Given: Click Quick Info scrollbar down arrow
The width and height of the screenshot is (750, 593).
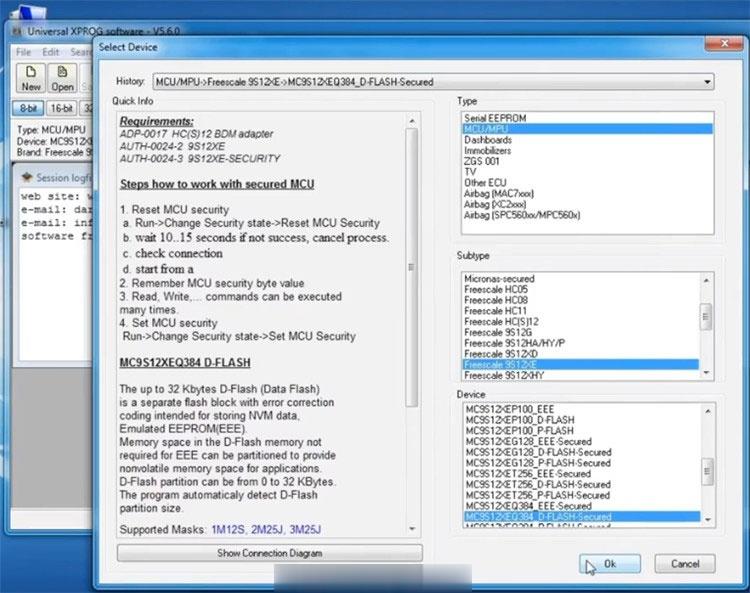Looking at the screenshot, I should (x=412, y=528).
